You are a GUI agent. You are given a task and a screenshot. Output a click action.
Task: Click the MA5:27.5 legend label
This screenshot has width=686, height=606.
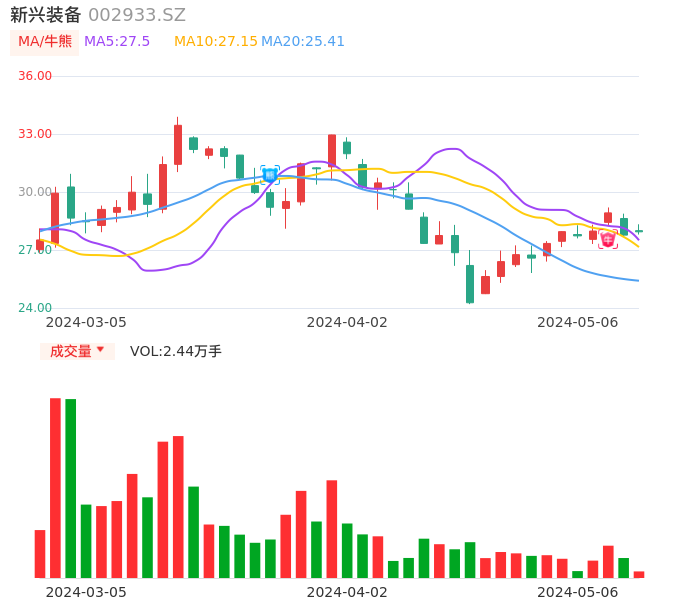(x=117, y=42)
